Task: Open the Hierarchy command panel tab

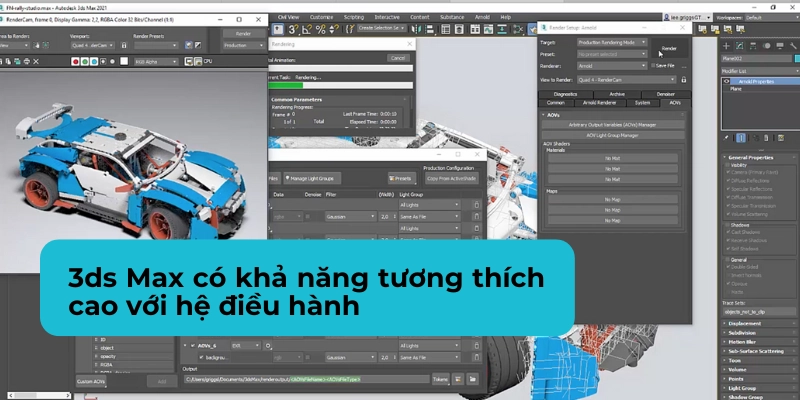Action: pos(753,46)
